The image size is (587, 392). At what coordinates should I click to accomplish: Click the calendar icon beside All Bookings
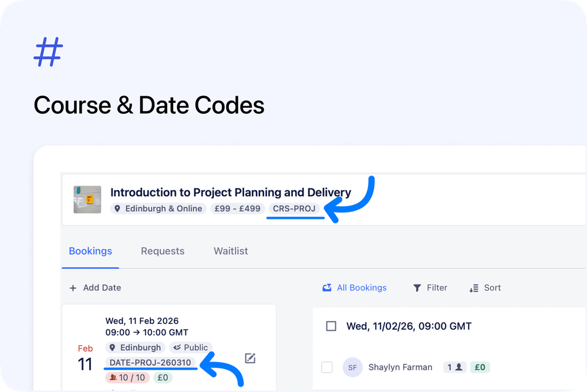tap(327, 288)
